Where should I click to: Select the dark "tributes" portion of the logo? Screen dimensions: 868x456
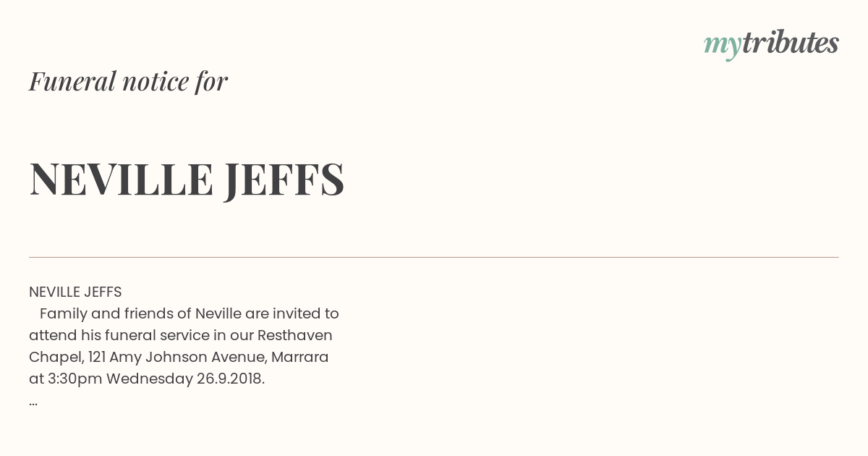tap(791, 43)
